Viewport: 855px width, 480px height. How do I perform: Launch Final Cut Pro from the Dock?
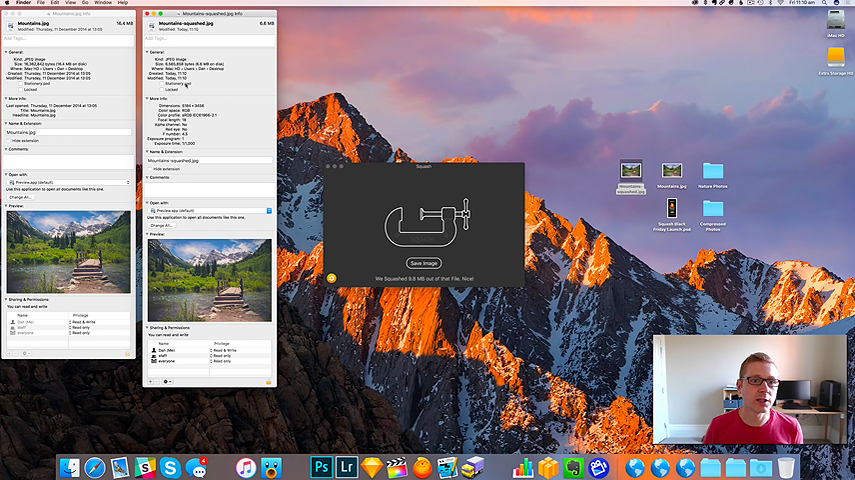point(397,468)
